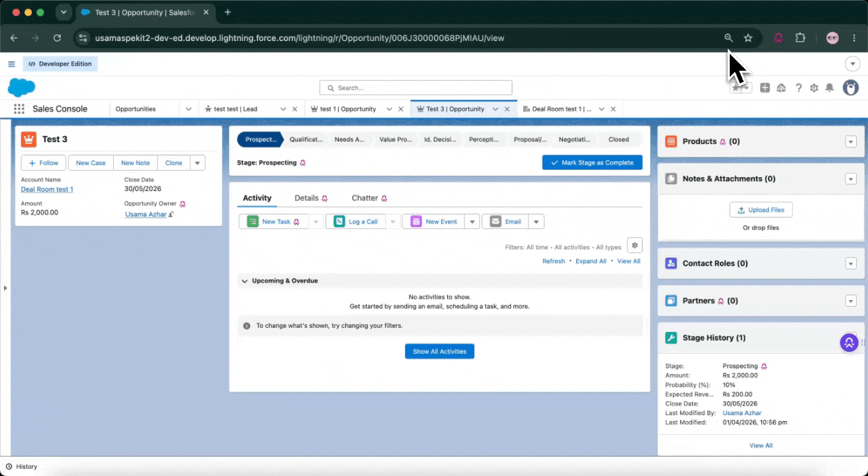Click the Contact Roles list icon
Viewport: 868px width, 476px height.
click(x=671, y=263)
